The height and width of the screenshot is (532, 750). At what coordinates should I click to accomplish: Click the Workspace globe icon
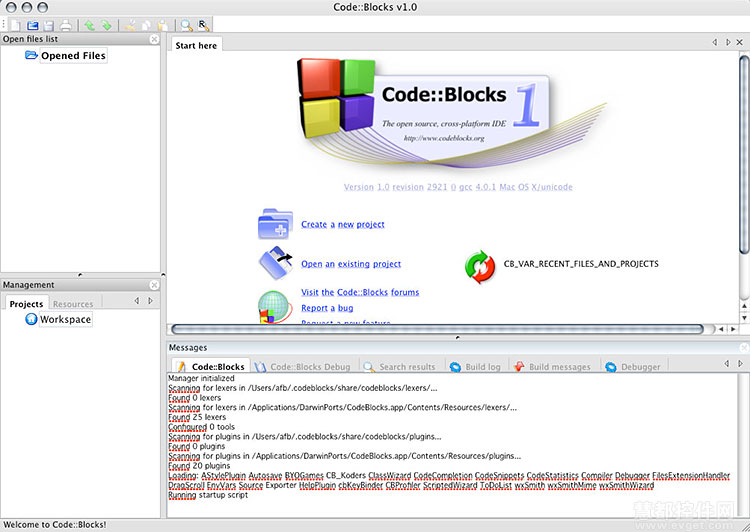click(x=31, y=319)
